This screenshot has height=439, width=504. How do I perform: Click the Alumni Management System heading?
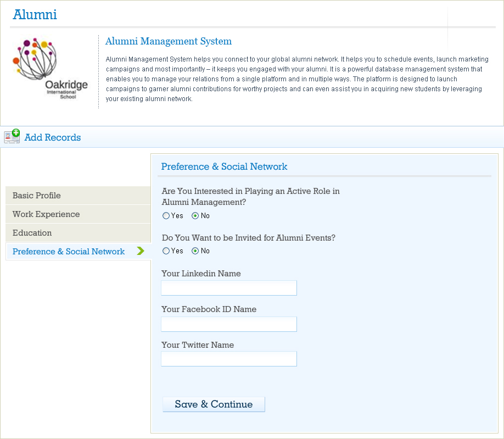tap(169, 41)
